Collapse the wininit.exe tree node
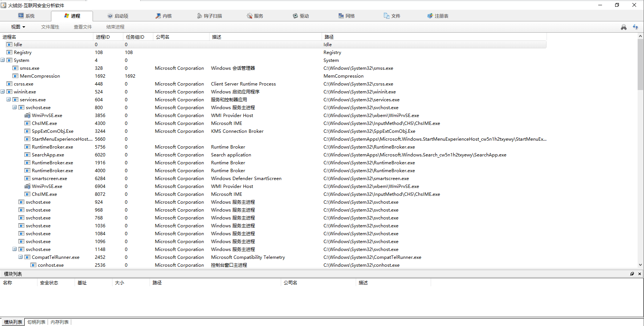Viewport: 644px width, 326px height. click(x=3, y=92)
